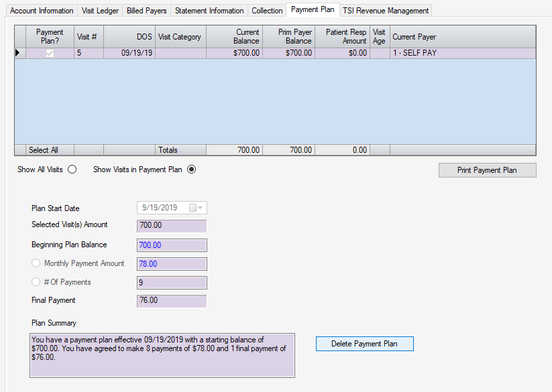Open the Collection tab

pyautogui.click(x=267, y=11)
